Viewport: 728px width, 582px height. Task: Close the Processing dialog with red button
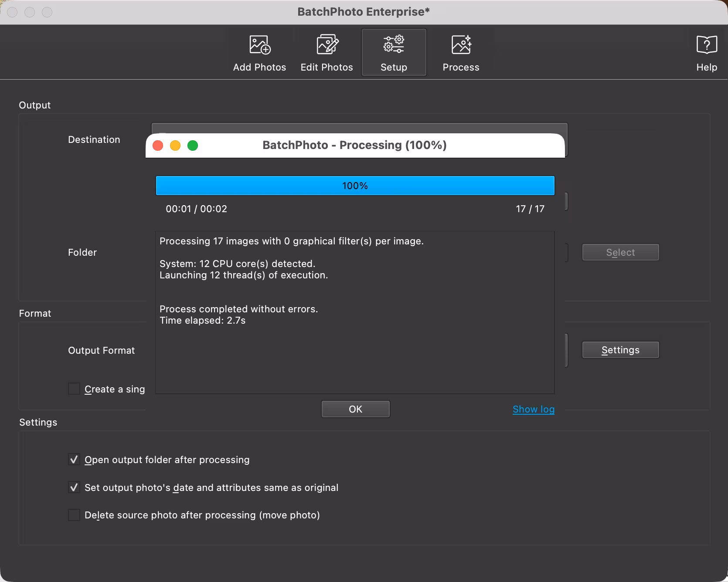click(158, 145)
